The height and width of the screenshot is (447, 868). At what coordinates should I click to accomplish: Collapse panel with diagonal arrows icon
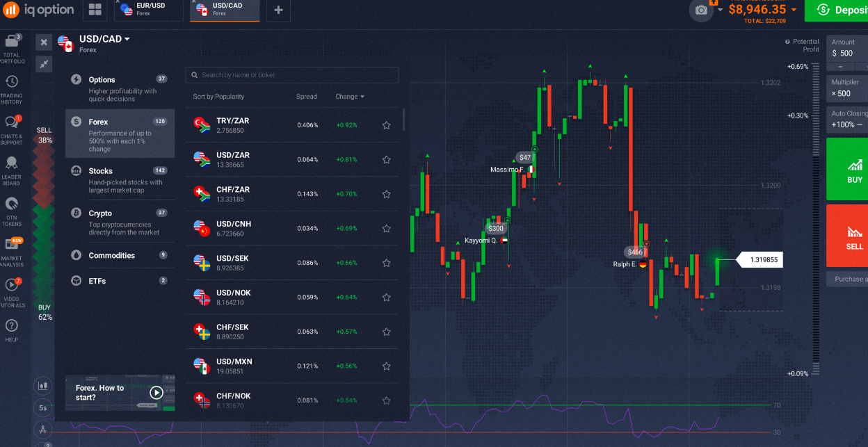coord(44,64)
